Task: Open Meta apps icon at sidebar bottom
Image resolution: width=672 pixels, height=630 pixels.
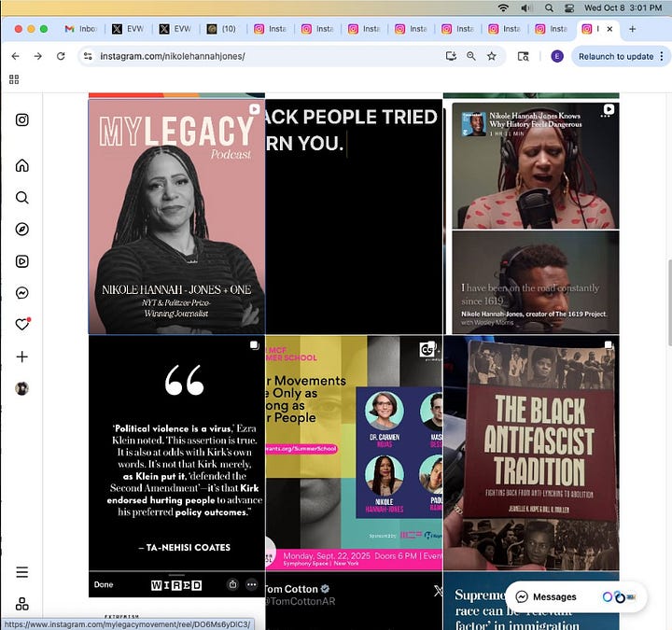Action: point(22,604)
